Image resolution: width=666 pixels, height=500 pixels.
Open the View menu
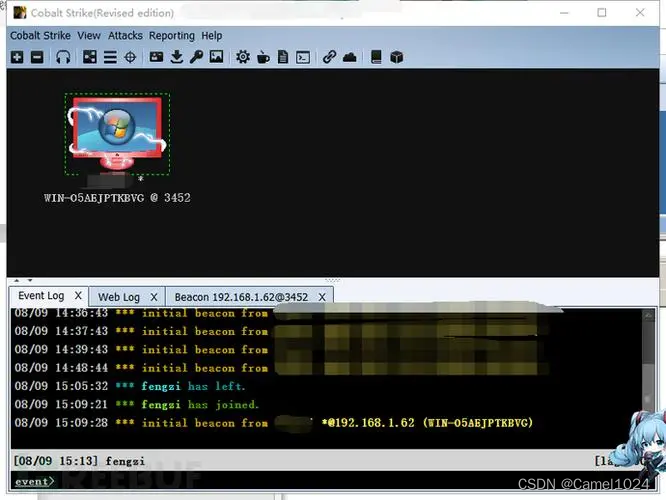(x=89, y=36)
